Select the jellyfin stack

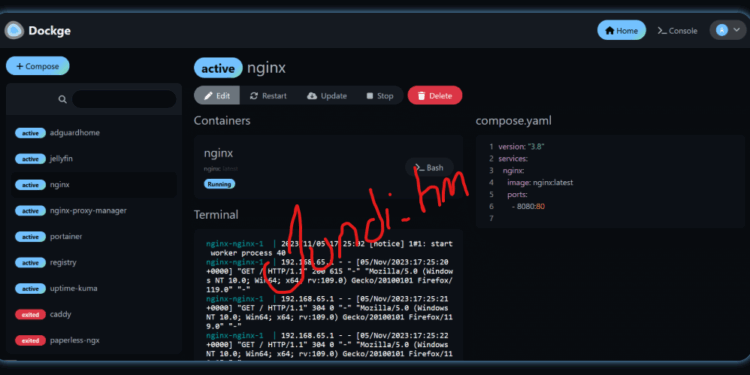tap(94, 159)
